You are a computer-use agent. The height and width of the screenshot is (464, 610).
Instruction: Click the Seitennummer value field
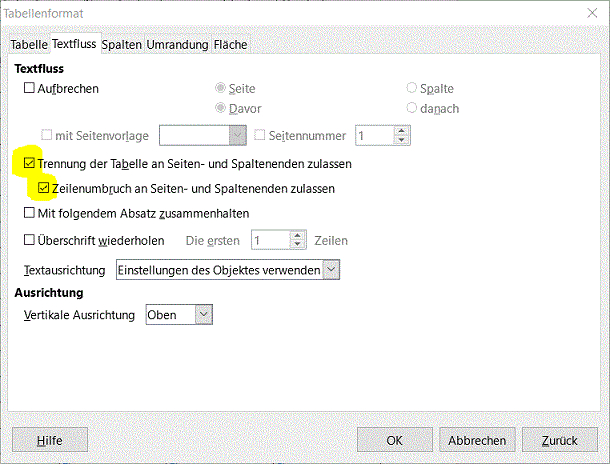[374, 135]
